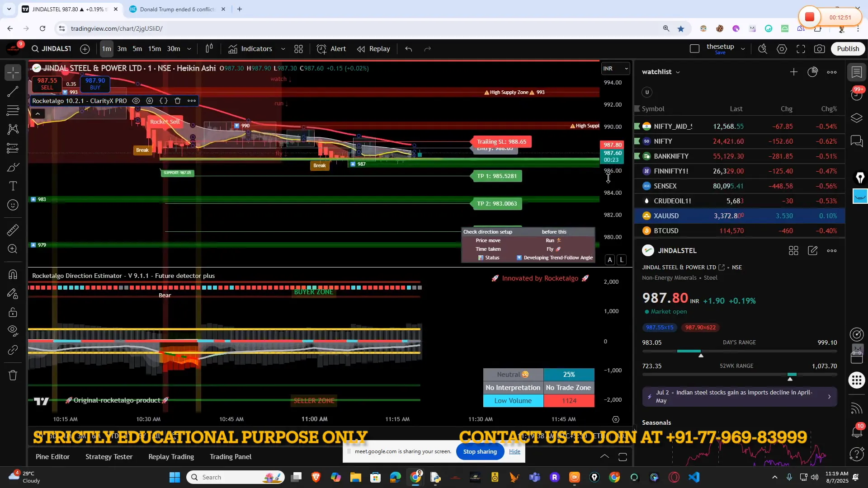Open the Replay Trading tab

pos(171,457)
